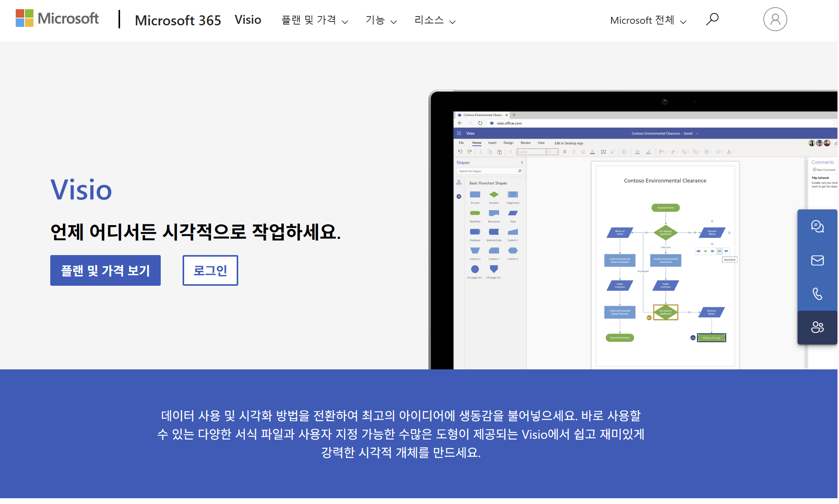Select the Start/End shape in Shapes pane
This screenshot has height=504, width=839.
tap(475, 213)
